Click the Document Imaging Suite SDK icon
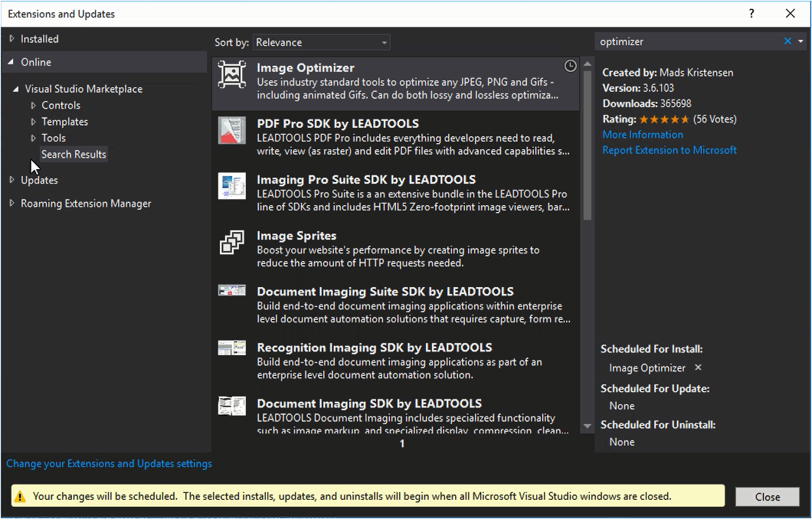Viewport: 812px width, 519px height. click(231, 290)
